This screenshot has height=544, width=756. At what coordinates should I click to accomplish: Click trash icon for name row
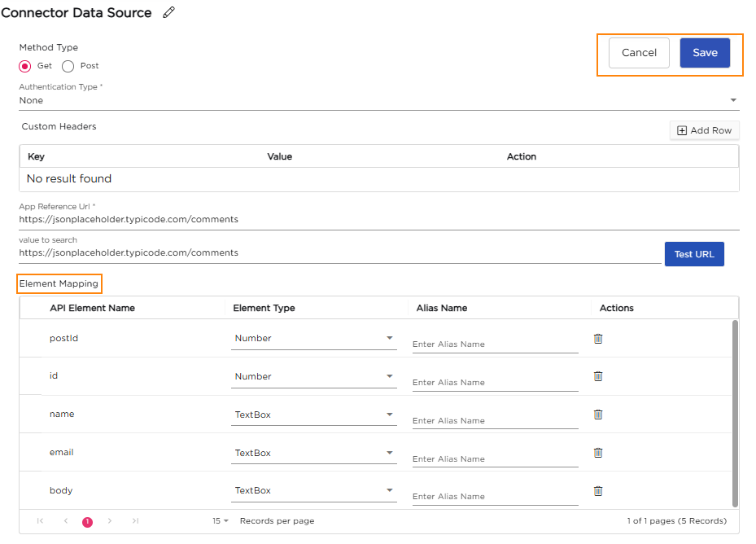point(598,415)
